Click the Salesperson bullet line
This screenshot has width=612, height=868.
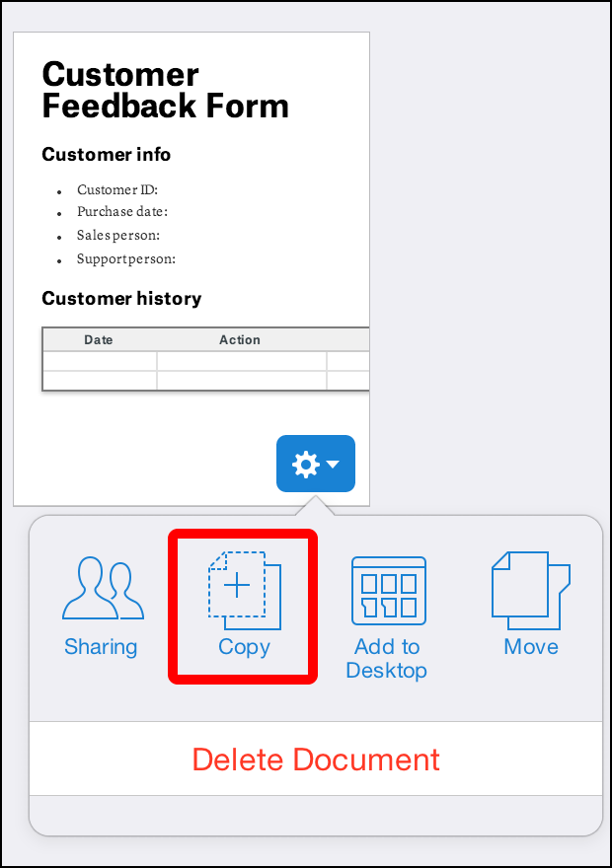pos(118,236)
